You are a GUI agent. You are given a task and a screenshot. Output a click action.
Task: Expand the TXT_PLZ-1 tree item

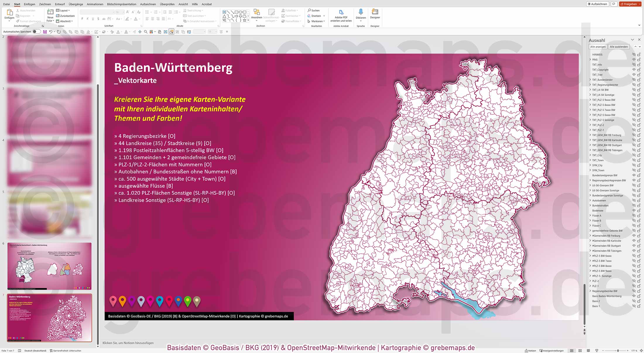590,130
